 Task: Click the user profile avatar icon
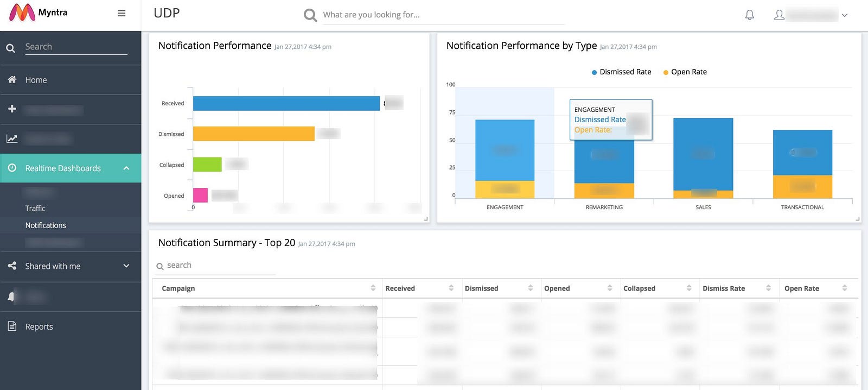[779, 15]
